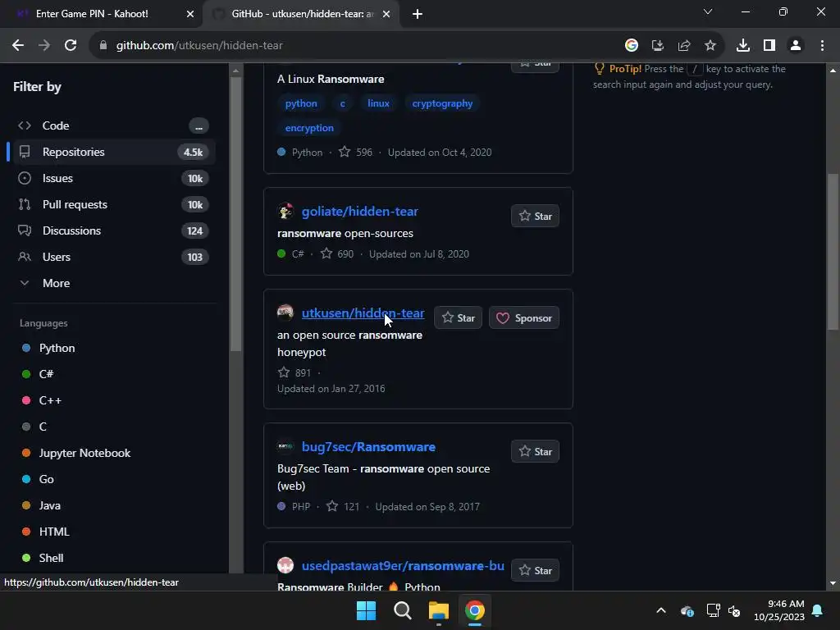
Task: Toggle the browser side panel icon
Action: 769,46
